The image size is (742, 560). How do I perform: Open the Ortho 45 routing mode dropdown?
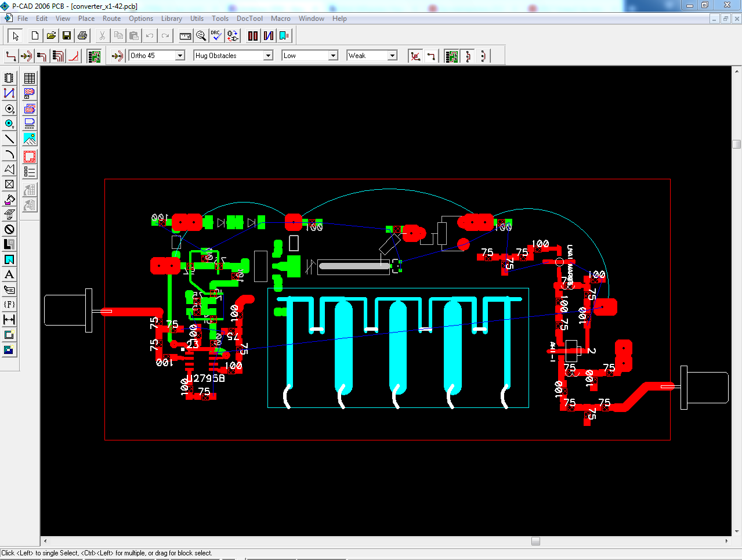180,56
